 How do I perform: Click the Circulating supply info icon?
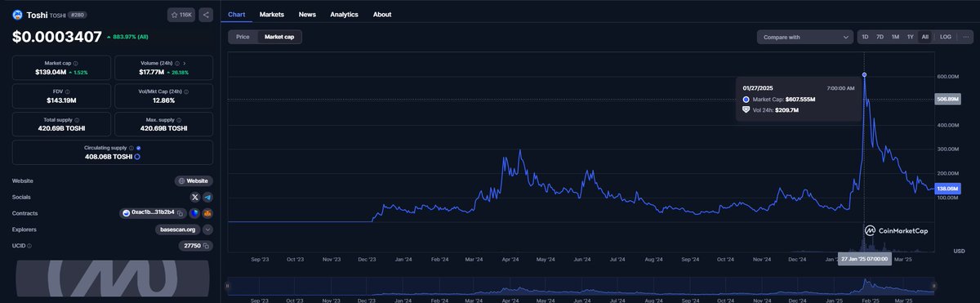click(x=131, y=148)
